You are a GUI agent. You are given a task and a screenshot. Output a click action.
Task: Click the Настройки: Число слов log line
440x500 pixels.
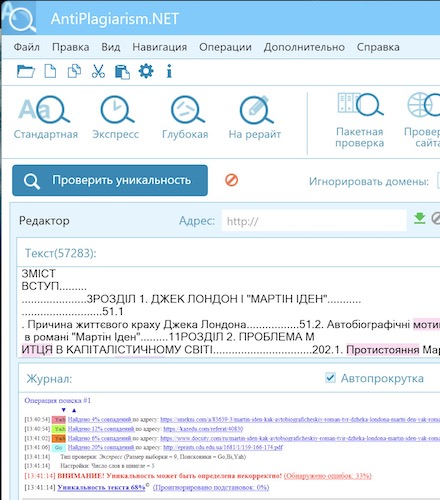107,466
